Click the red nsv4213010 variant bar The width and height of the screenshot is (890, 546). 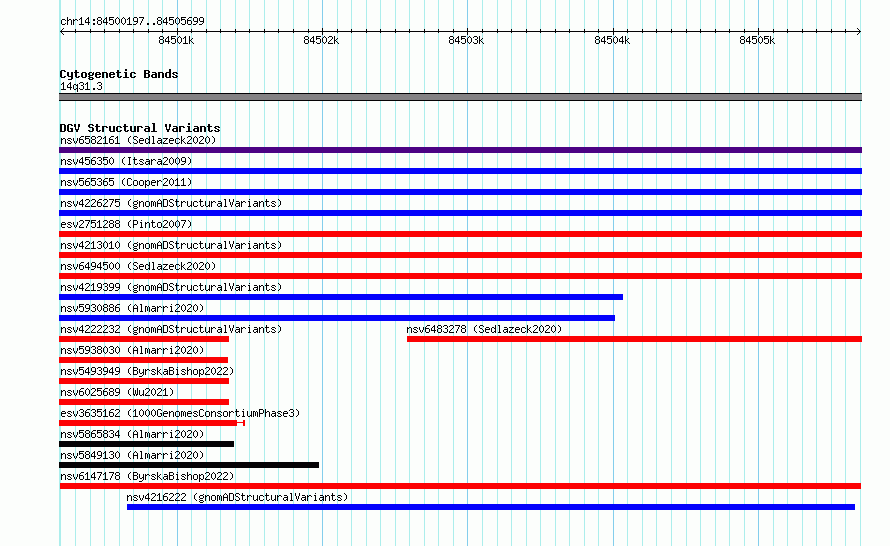point(460,255)
